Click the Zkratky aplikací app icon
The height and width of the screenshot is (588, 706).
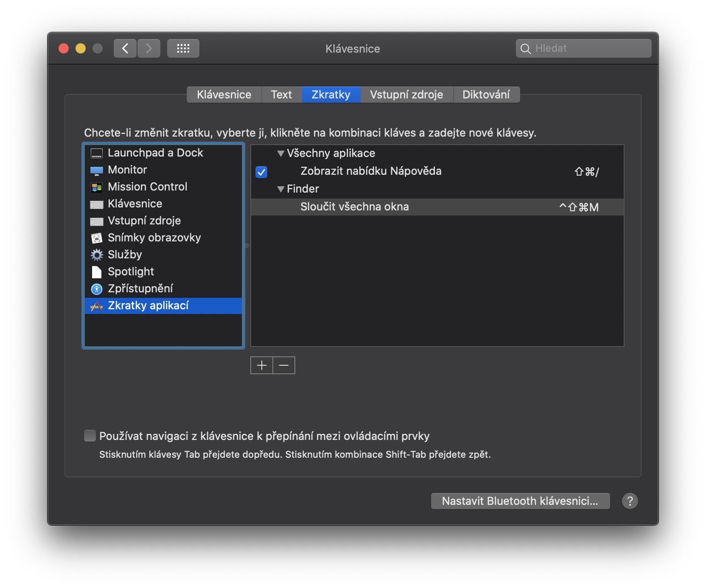click(x=97, y=306)
